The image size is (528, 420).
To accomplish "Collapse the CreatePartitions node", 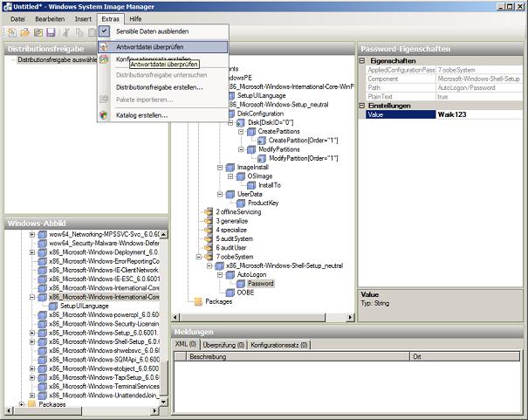I will point(241,131).
